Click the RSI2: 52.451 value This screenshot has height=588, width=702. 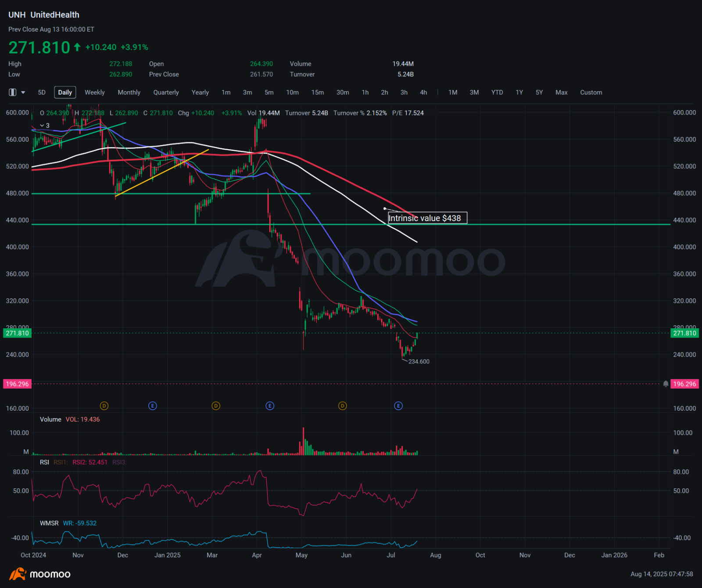90,463
